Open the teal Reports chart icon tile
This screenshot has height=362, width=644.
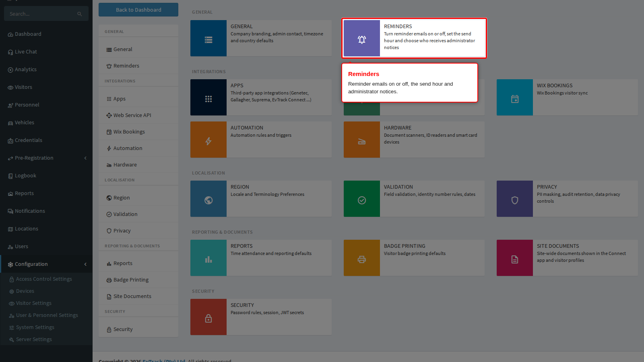tap(208, 258)
